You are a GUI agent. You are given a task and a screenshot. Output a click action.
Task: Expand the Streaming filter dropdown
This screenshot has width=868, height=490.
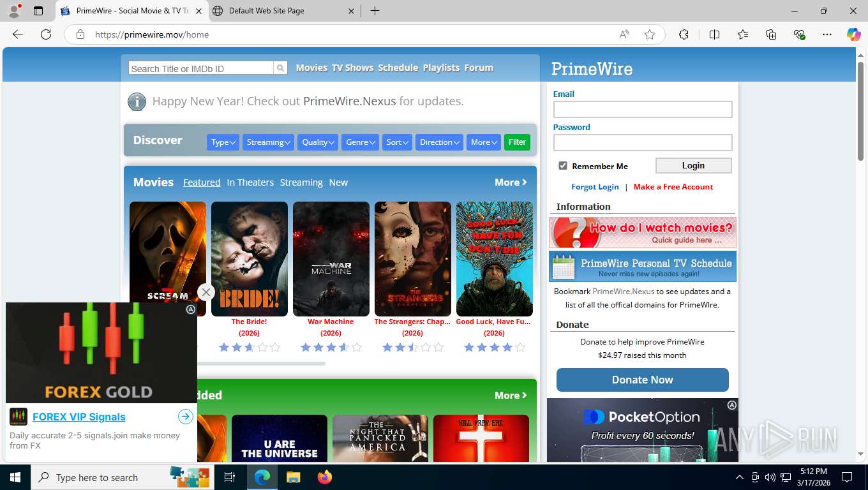click(x=268, y=142)
